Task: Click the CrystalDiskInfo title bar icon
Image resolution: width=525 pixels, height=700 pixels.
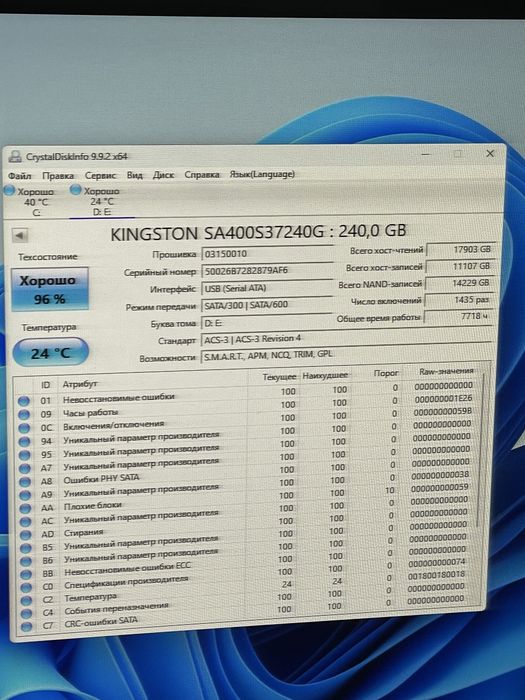Action: tap(15, 156)
